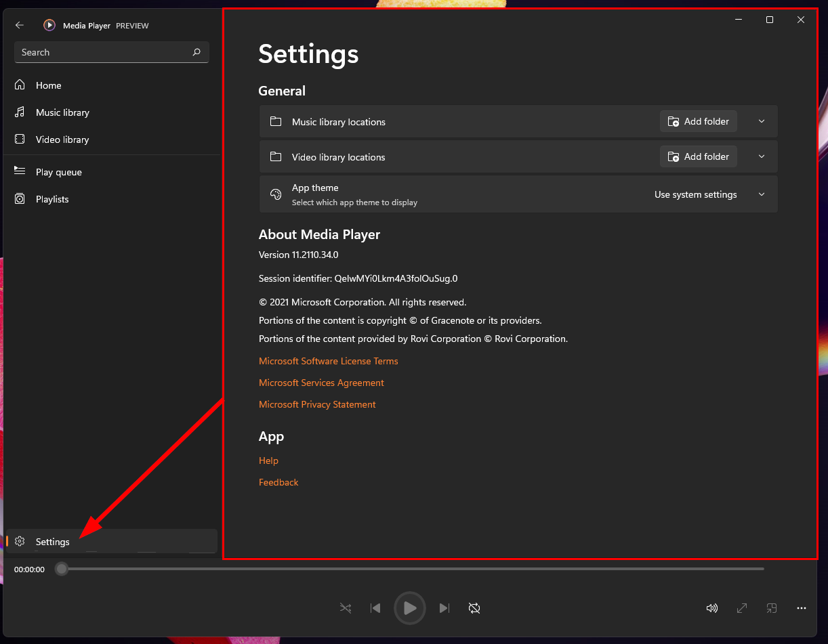The image size is (828, 644).
Task: Click the Video library locations folder icon
Action: click(x=276, y=156)
